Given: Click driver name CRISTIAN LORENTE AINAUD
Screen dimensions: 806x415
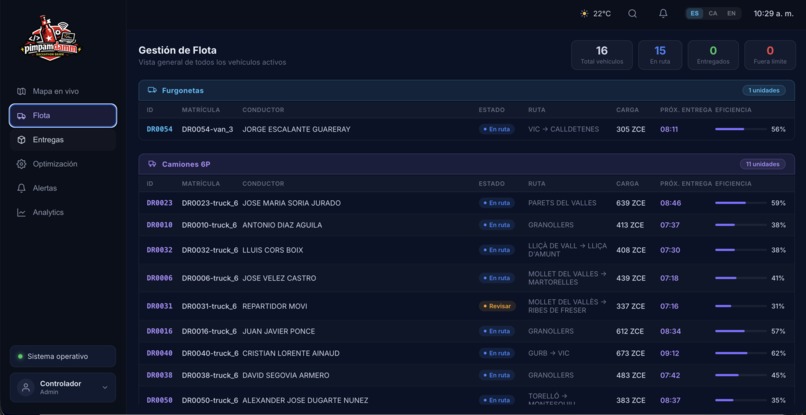Looking at the screenshot, I should click(x=291, y=353).
